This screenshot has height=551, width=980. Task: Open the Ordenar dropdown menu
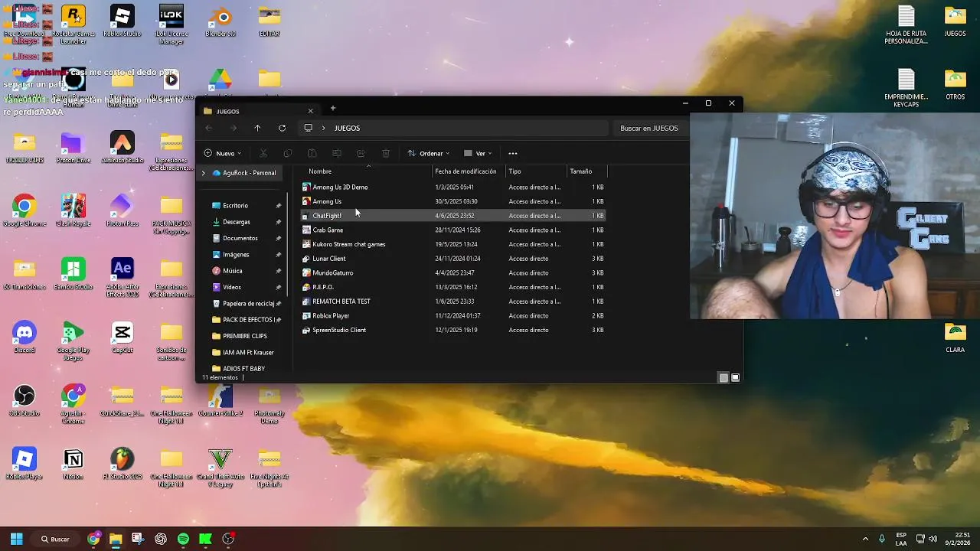[x=429, y=153]
